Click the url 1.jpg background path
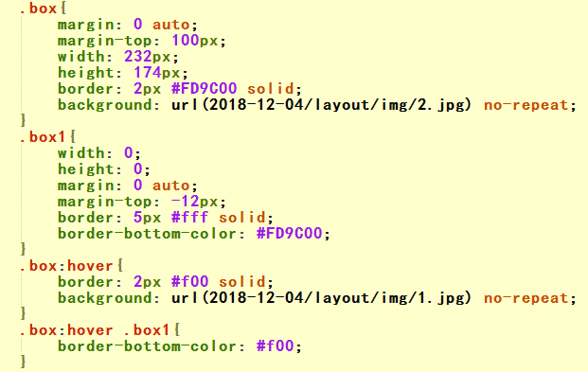This screenshot has width=588, height=372. pyautogui.click(x=321, y=298)
